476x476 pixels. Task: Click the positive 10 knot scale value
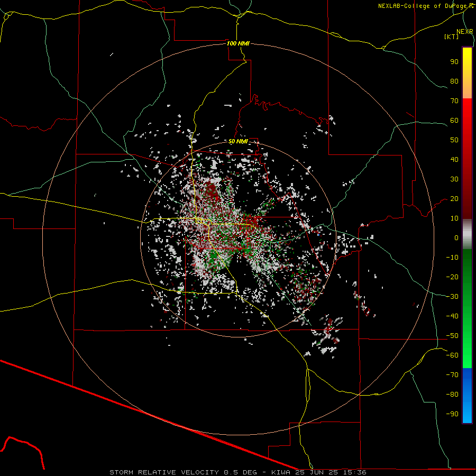pos(454,218)
